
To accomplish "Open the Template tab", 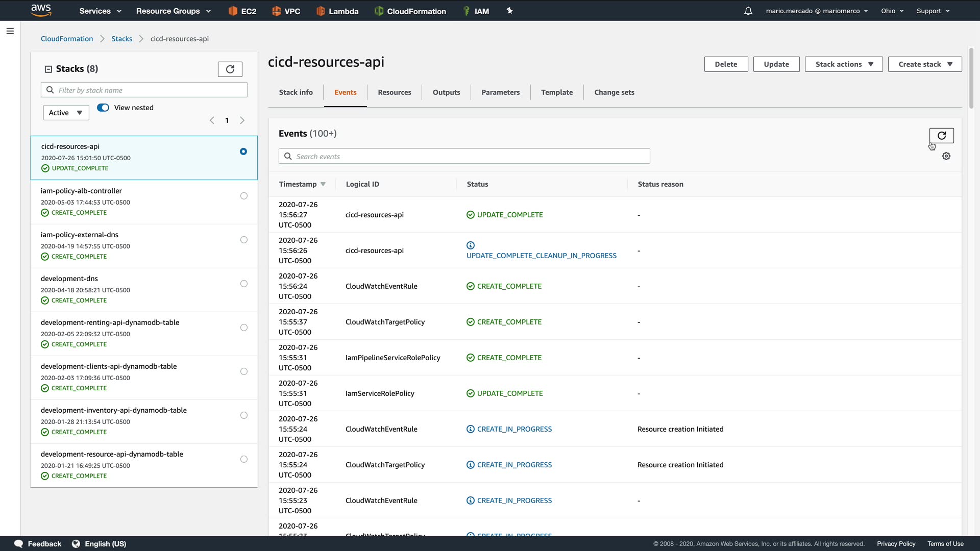I will pyautogui.click(x=556, y=92).
